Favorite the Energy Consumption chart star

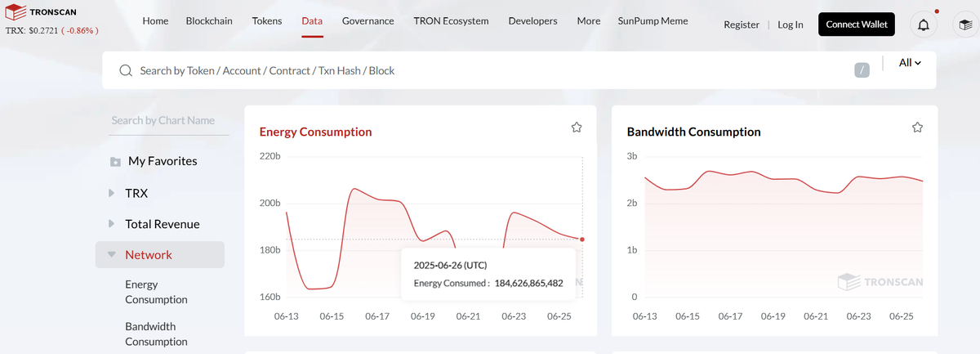coord(577,128)
